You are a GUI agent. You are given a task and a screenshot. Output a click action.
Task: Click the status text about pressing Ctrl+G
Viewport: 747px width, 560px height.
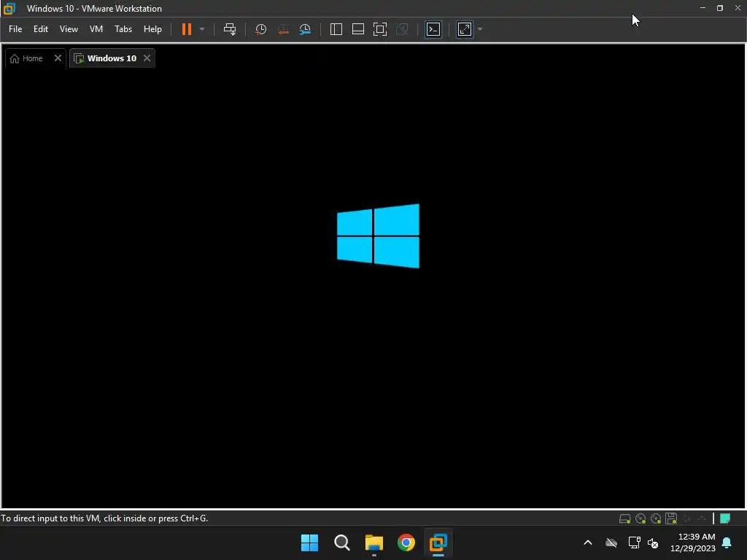[104, 518]
